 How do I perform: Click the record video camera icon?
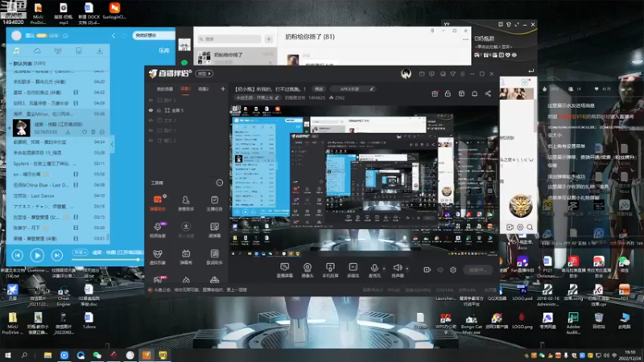click(427, 269)
